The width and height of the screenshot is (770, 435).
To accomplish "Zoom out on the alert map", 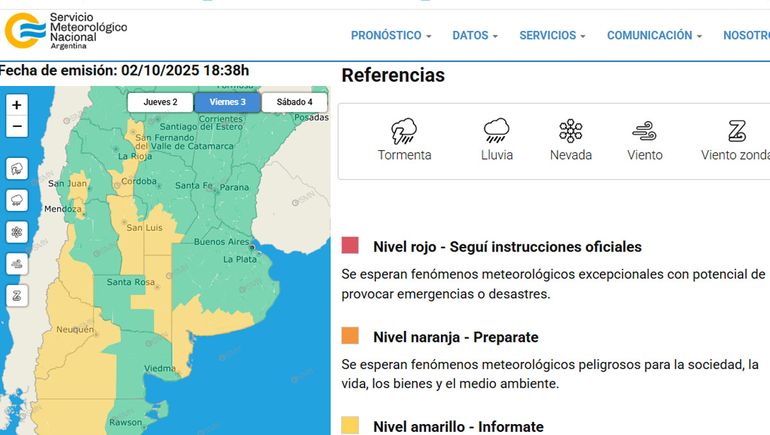I will coord(16,127).
